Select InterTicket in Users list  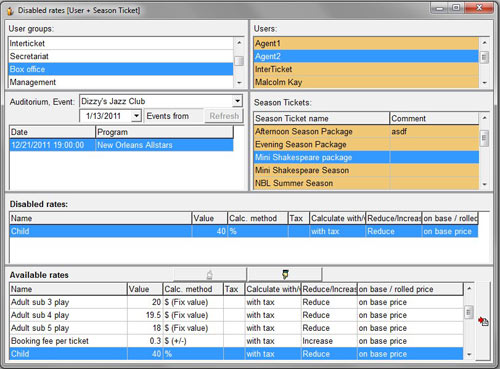[x=366, y=69]
